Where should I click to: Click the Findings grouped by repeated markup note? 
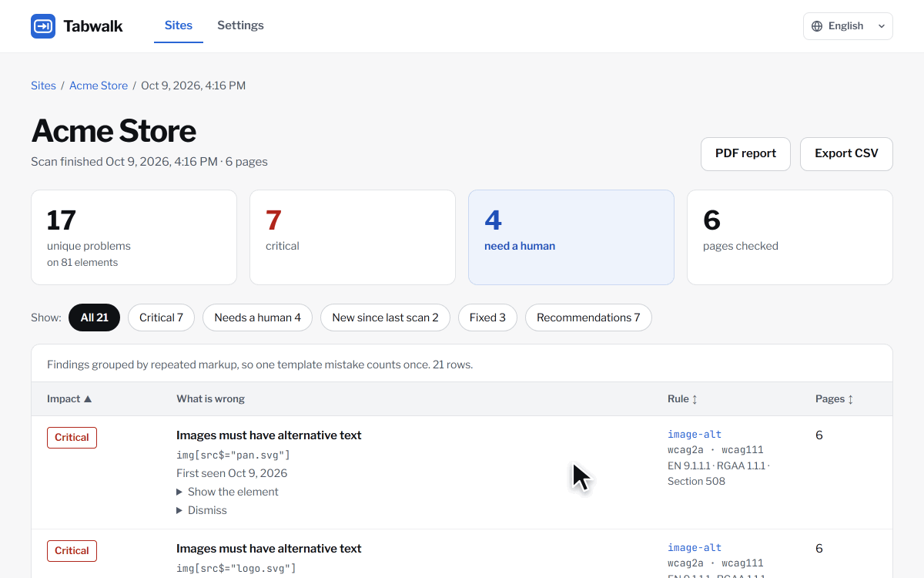[x=260, y=365]
